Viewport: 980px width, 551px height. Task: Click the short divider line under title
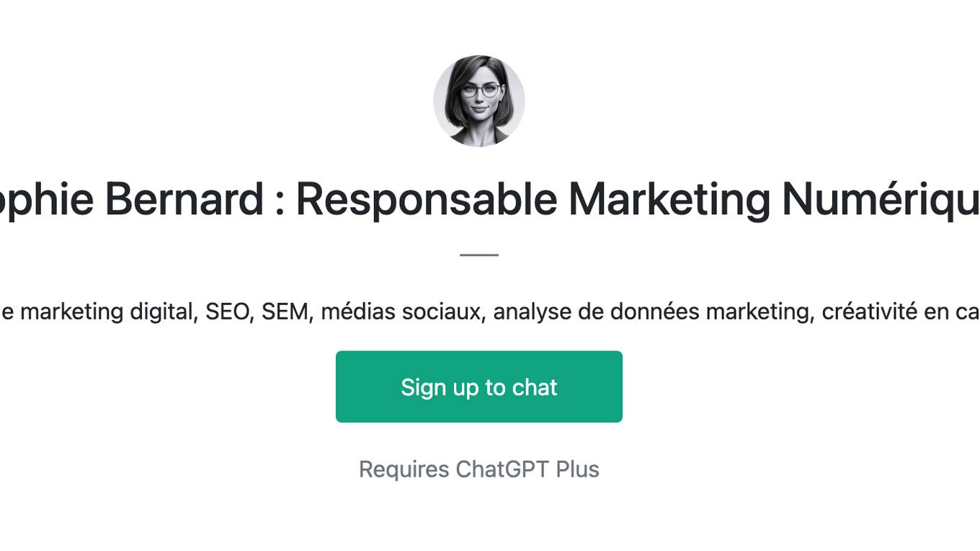479,255
